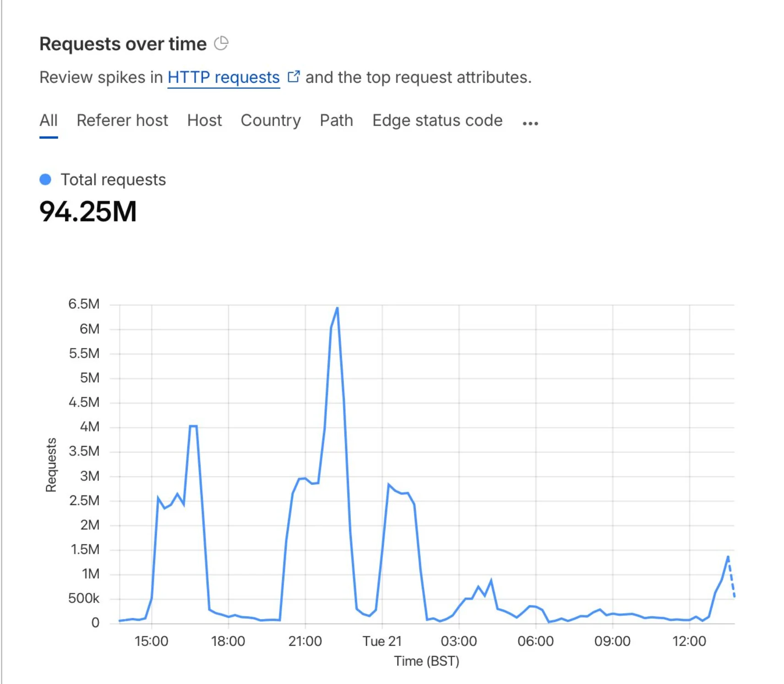Viewport: 784px width, 684px height.
Task: Click the 94.25M total value
Action: click(88, 212)
